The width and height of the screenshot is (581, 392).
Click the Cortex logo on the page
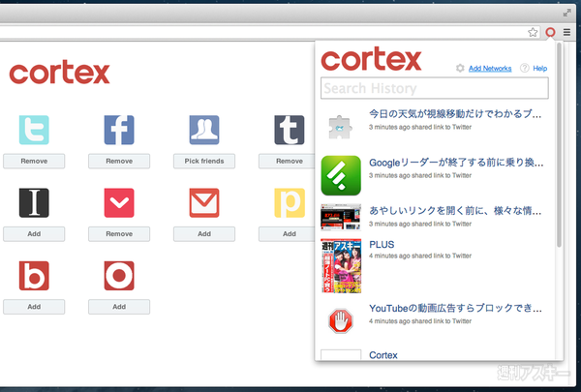click(59, 73)
